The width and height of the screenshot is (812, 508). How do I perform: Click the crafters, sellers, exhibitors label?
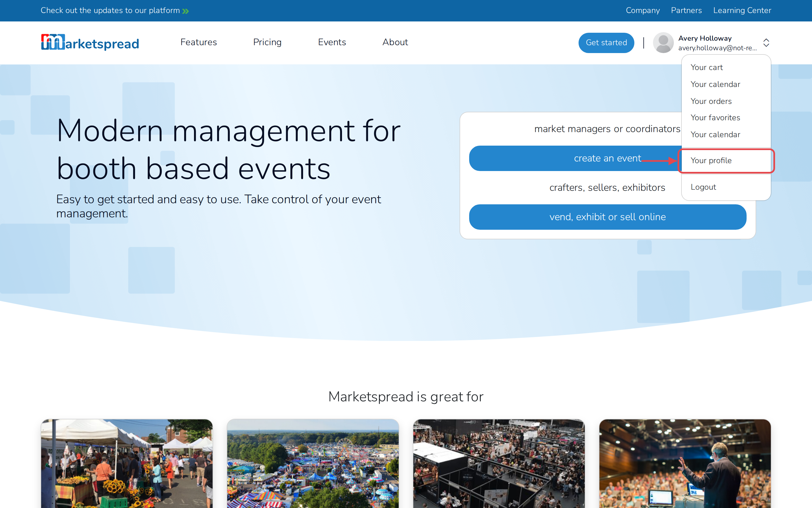click(x=607, y=187)
